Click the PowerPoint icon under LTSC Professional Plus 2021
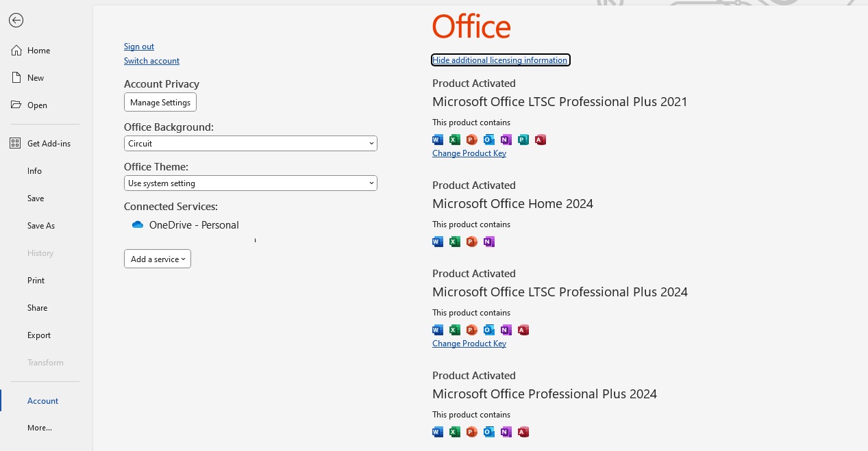The height and width of the screenshot is (451, 868). pos(472,140)
